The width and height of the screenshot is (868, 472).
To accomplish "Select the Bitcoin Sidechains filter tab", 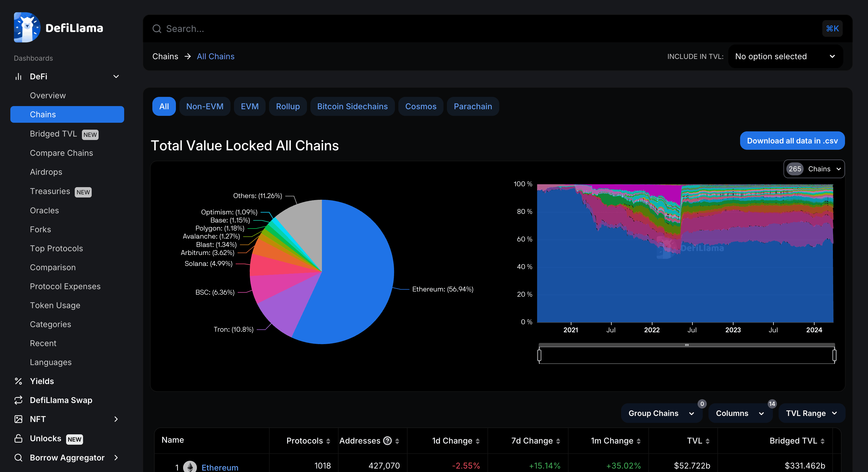I will 352,106.
